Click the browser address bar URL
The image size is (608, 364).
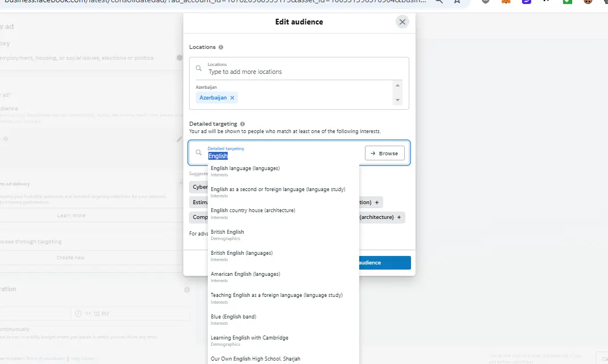pyautogui.click(x=215, y=2)
